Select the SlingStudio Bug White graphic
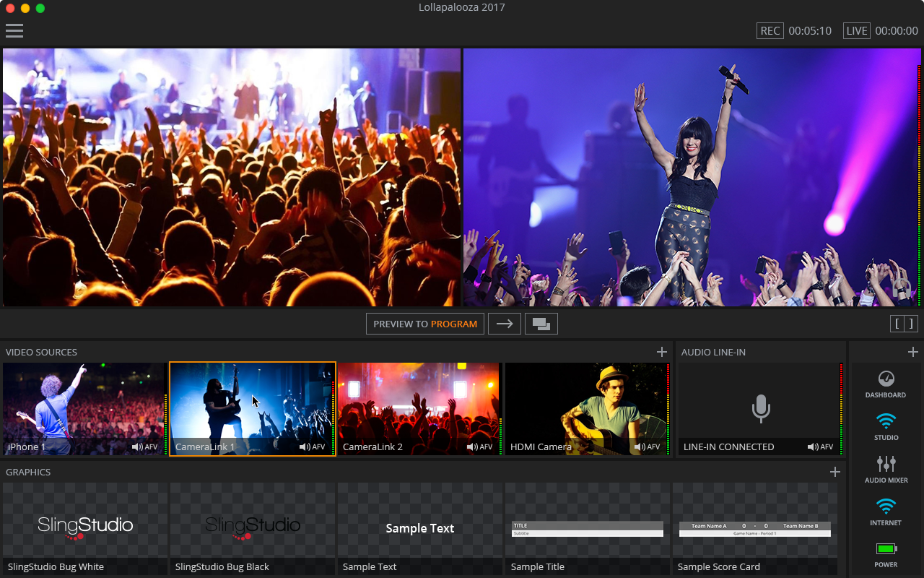The image size is (924, 578). (x=84, y=529)
